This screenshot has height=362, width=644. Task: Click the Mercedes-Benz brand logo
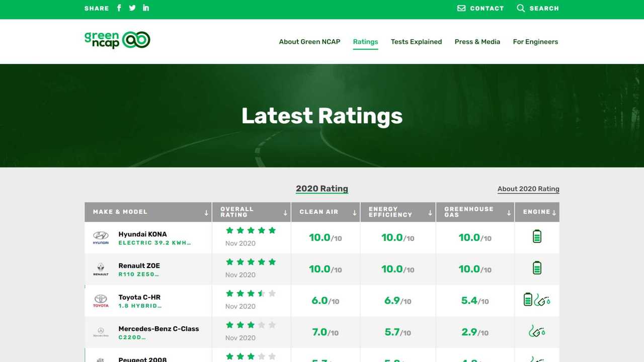[x=101, y=332]
